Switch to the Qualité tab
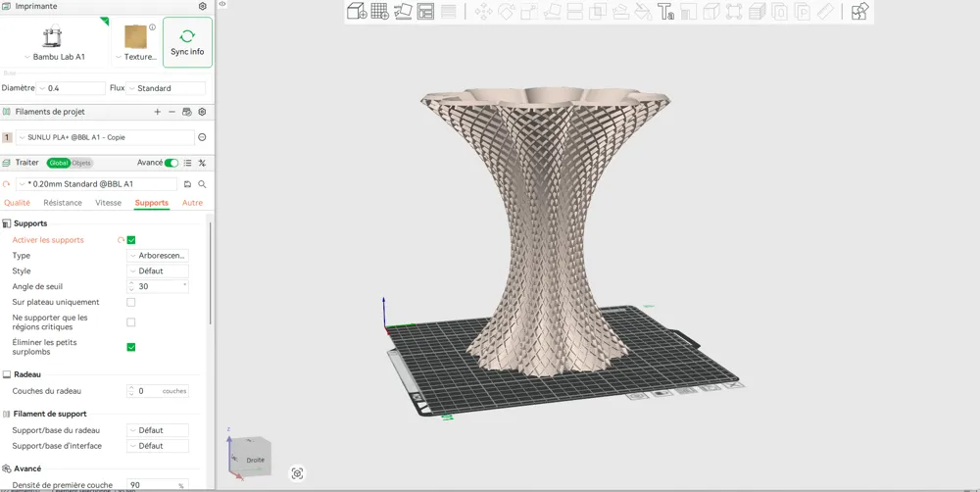This screenshot has width=980, height=492. [x=17, y=203]
